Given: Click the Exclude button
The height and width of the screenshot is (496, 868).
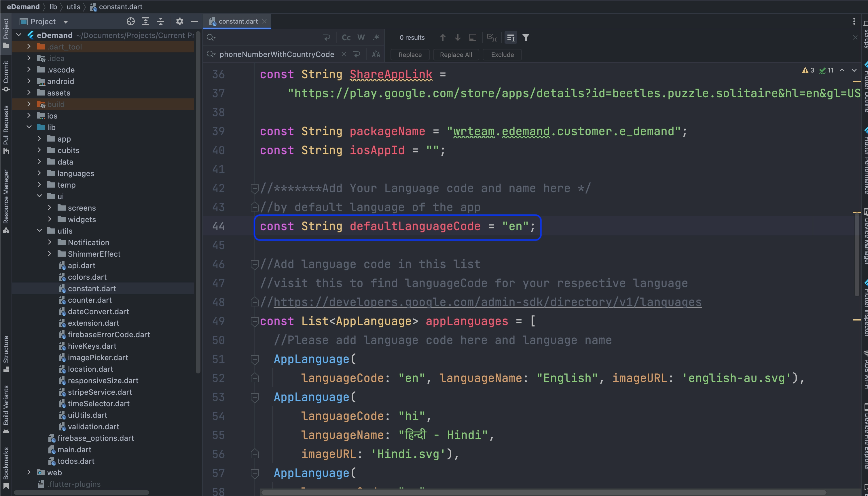Looking at the screenshot, I should (x=502, y=54).
